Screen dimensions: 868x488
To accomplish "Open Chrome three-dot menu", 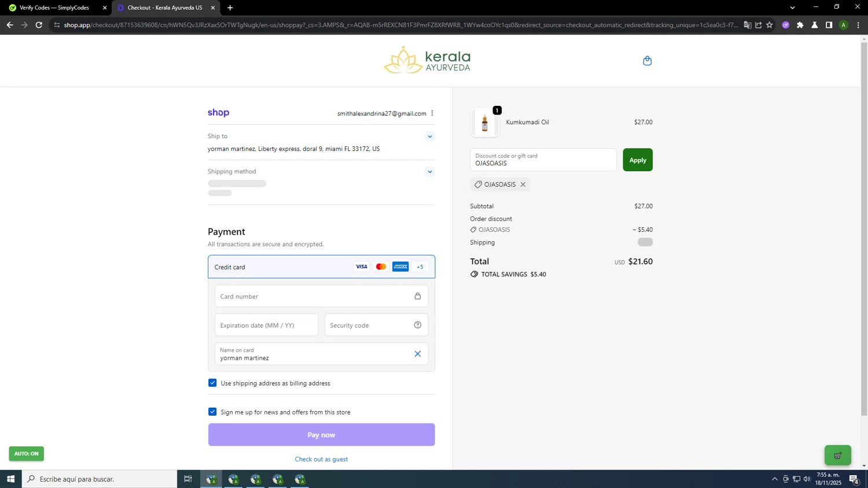I will pyautogui.click(x=858, y=25).
